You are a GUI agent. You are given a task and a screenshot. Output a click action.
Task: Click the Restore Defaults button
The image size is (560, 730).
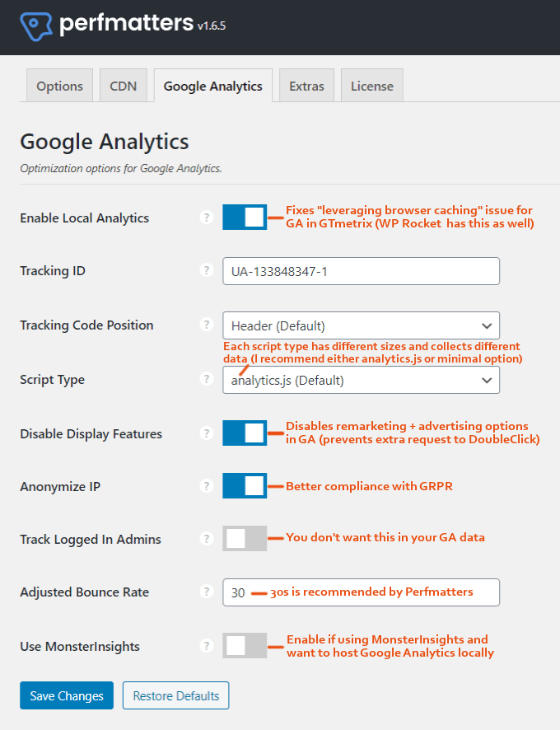176,695
